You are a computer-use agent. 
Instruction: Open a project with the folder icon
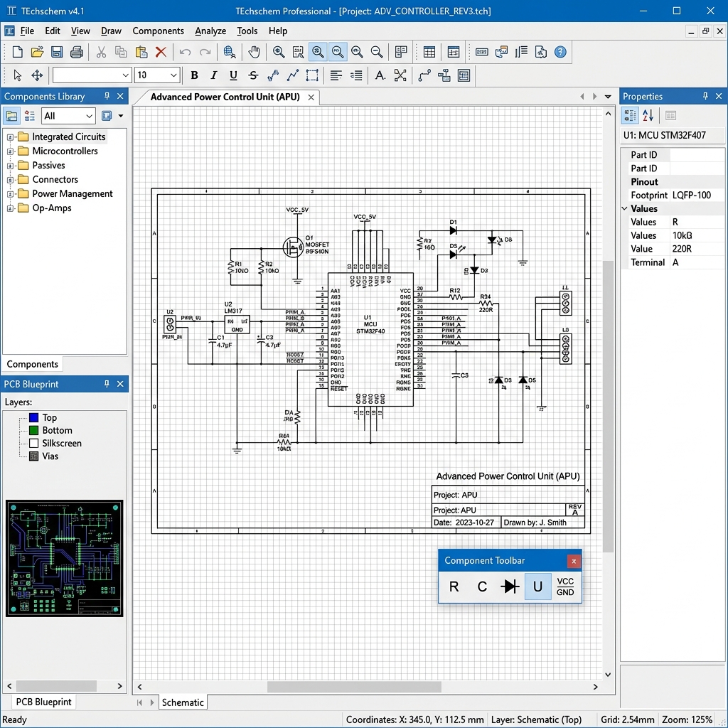coord(37,52)
